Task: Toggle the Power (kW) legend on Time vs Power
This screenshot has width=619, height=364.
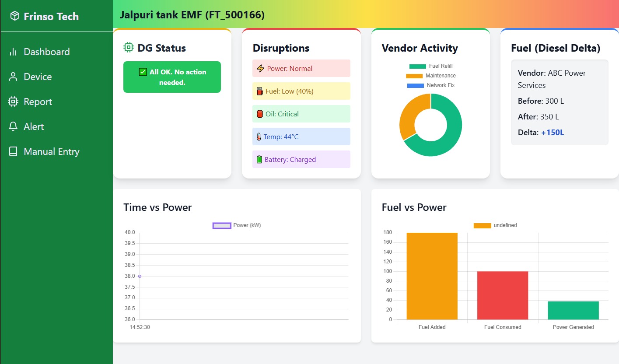Action: pyautogui.click(x=236, y=225)
